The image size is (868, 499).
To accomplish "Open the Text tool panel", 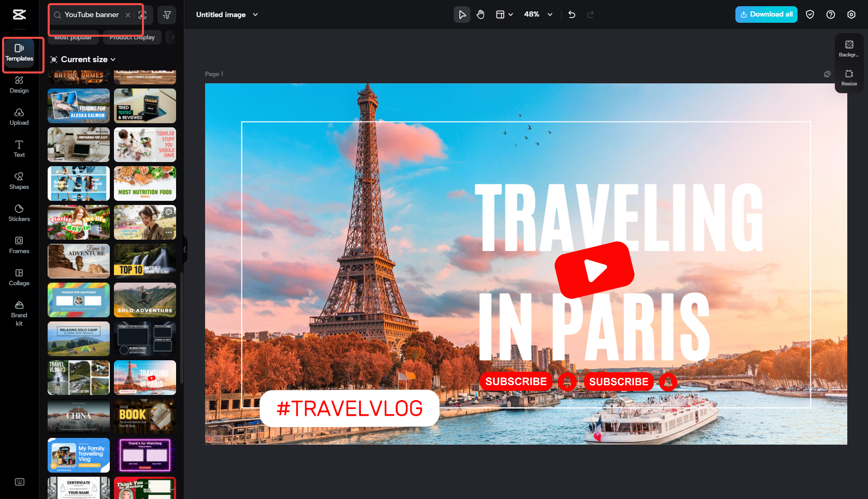I will pyautogui.click(x=19, y=150).
